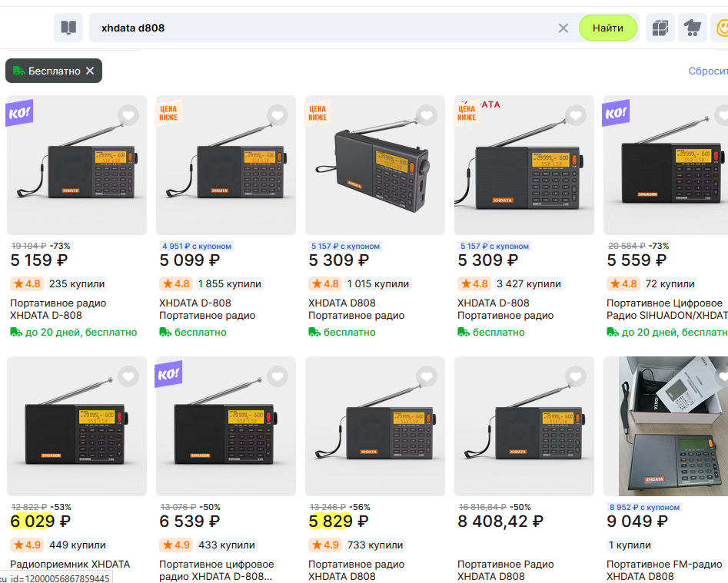Open product image with 3 427 купили
This screenshot has height=583, width=728.
pos(524,165)
